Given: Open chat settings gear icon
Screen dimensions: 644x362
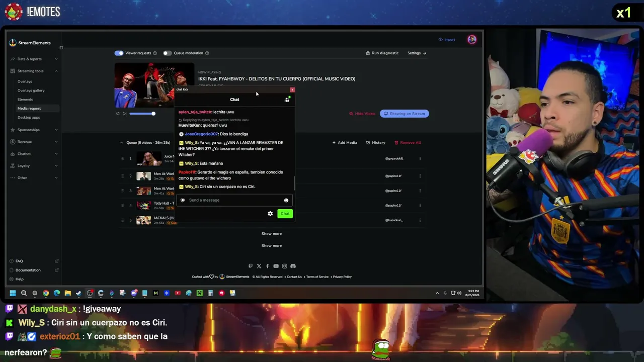Looking at the screenshot, I should tap(270, 214).
